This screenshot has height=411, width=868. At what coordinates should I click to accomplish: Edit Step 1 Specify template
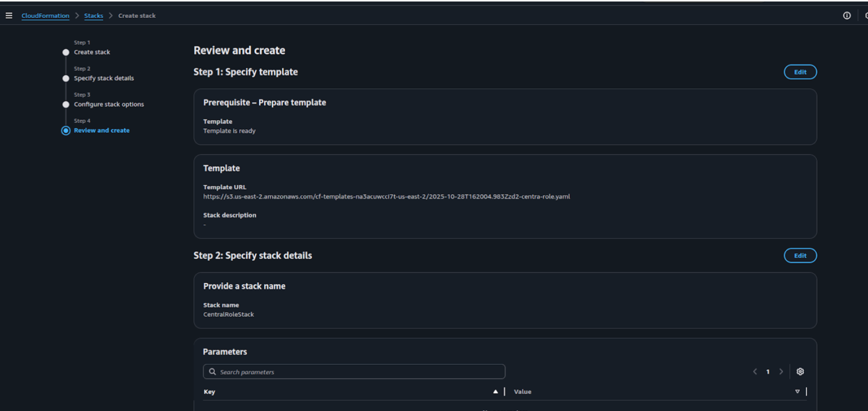pos(800,72)
